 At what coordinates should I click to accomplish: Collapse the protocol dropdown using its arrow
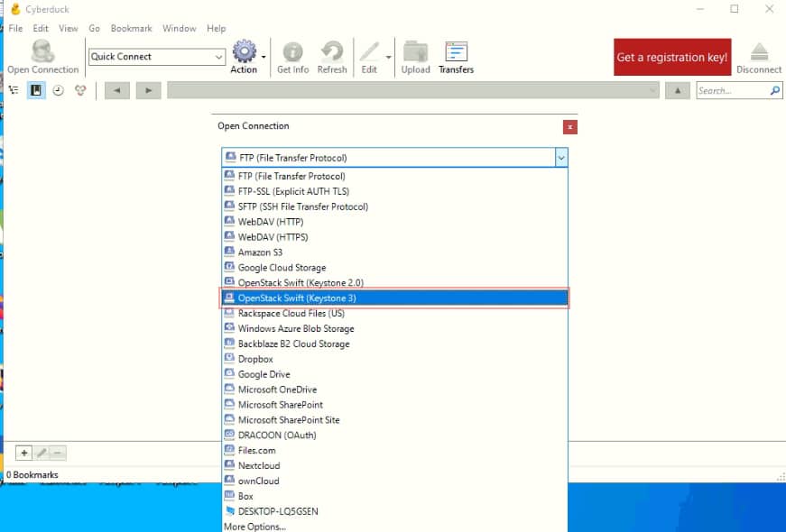560,158
